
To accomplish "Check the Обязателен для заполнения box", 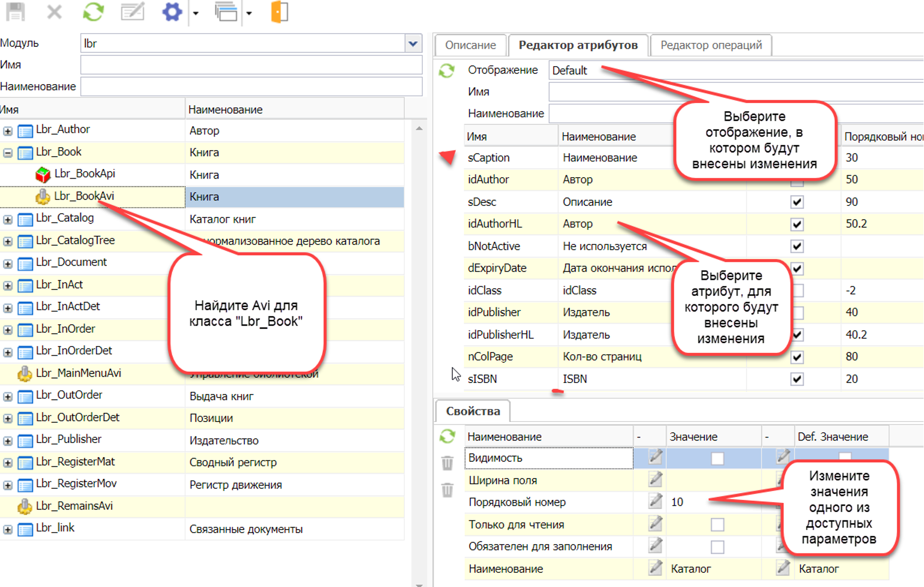I will pos(717,547).
